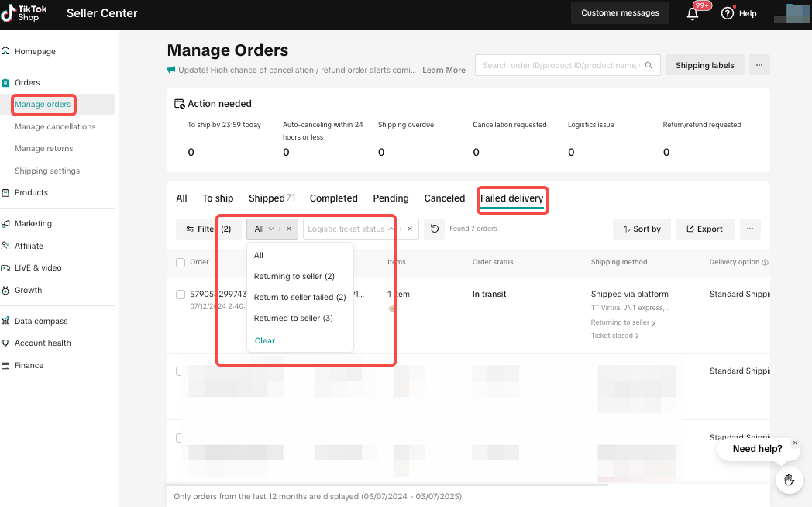This screenshot has width=812, height=507.
Task: Click the Help question mark icon
Action: [x=727, y=13]
